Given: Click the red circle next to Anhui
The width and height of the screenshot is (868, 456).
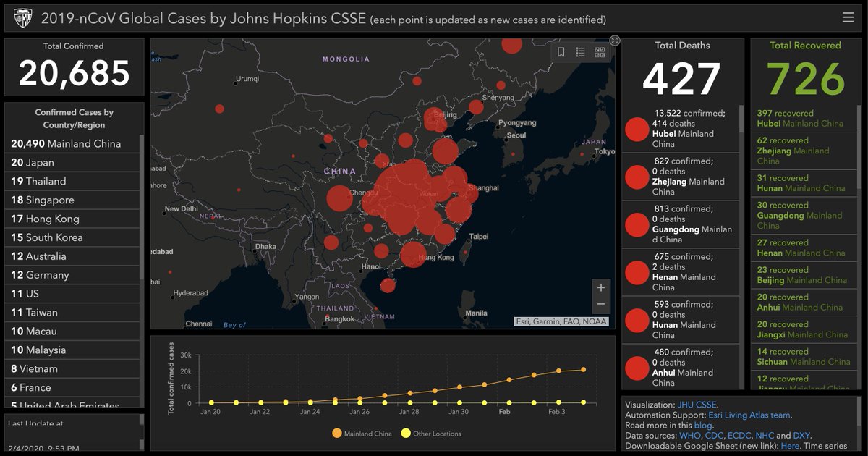Looking at the screenshot, I should coord(637,368).
